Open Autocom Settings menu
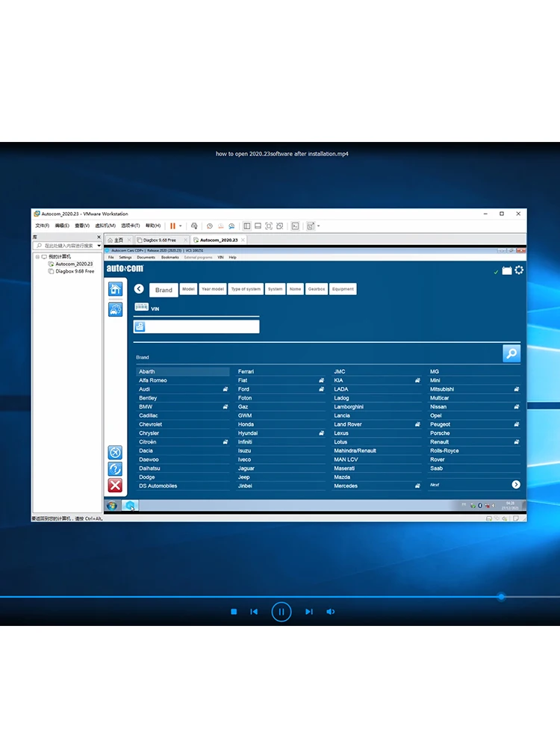Viewport: 560px width, 747px height. 125,257
